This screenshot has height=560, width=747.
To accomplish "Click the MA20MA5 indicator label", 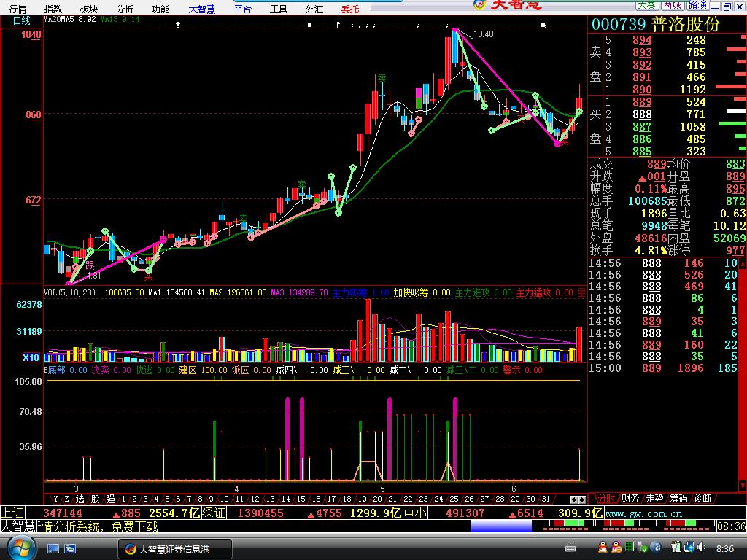I will pyautogui.click(x=58, y=20).
